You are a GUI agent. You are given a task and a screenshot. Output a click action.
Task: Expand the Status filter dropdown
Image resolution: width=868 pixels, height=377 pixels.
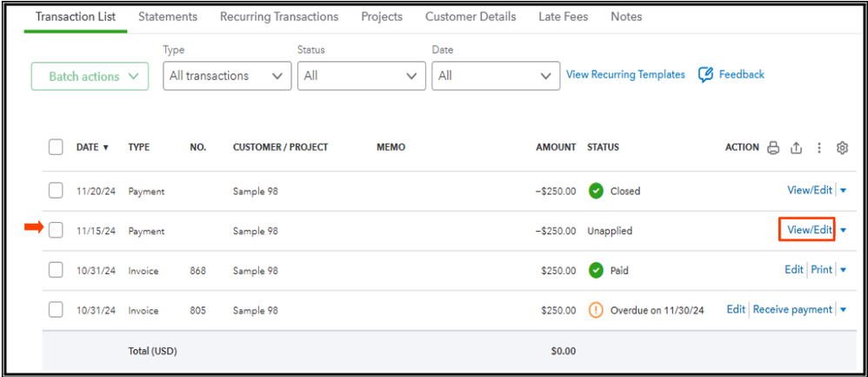click(x=361, y=76)
